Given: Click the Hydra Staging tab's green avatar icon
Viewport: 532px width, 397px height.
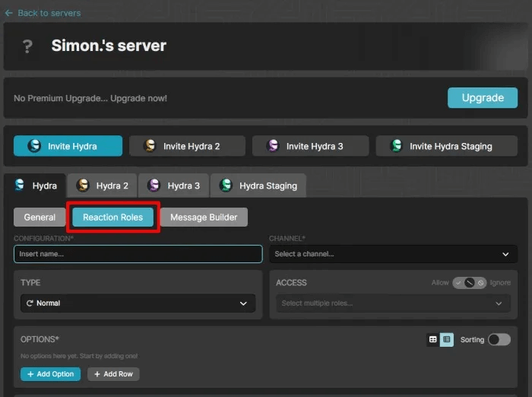Looking at the screenshot, I should pyautogui.click(x=226, y=186).
